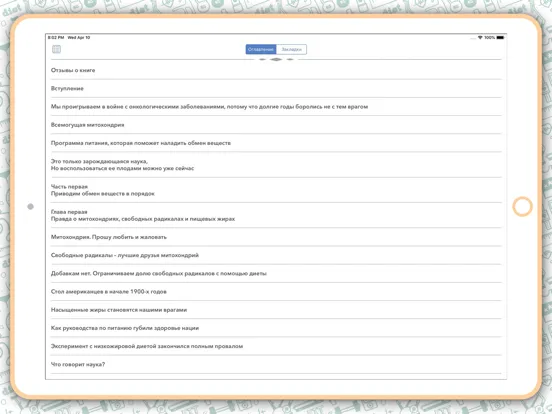The height and width of the screenshot is (414, 552).
Task: Open chapter Мы проигрываем в войне с онкологическими заболеваниями
Action: (276, 107)
